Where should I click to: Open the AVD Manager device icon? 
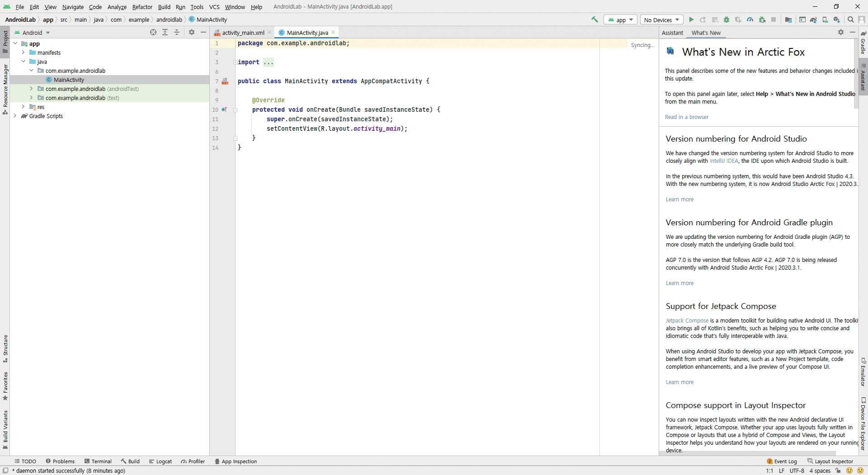825,19
